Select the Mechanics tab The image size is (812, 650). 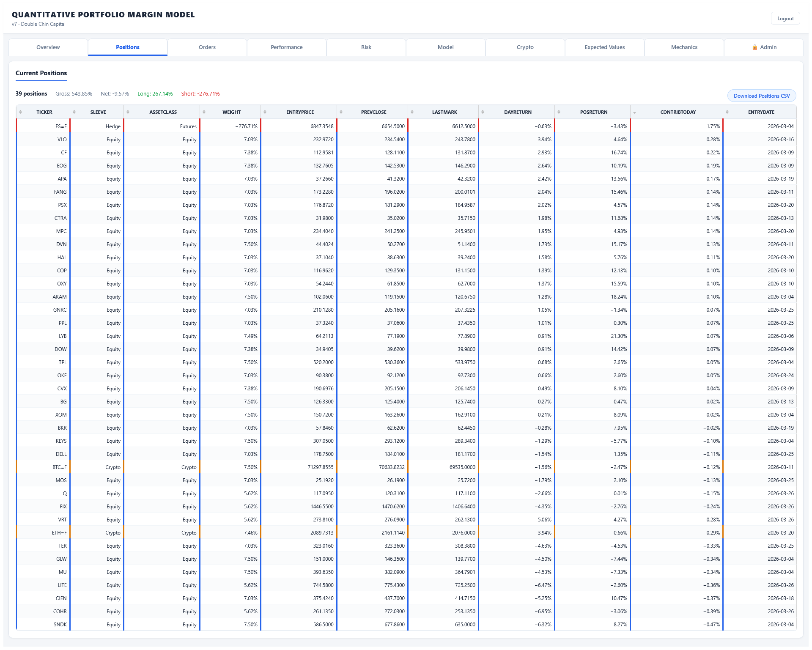click(684, 47)
